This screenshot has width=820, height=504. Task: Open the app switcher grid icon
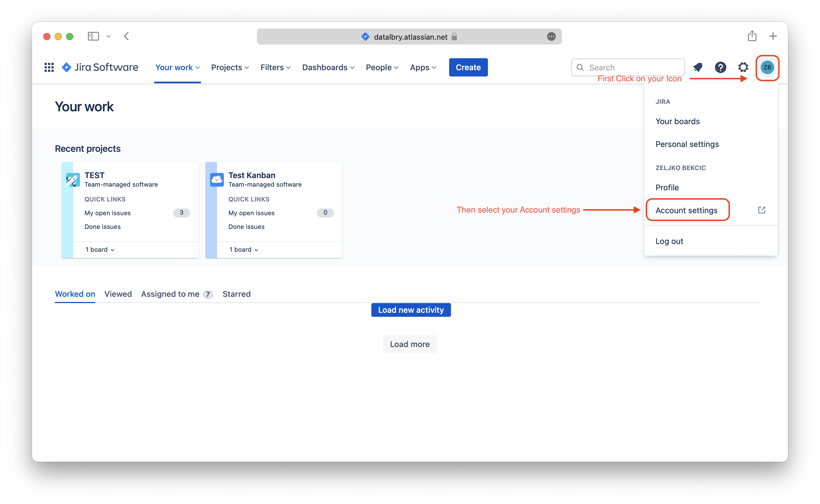tap(49, 67)
